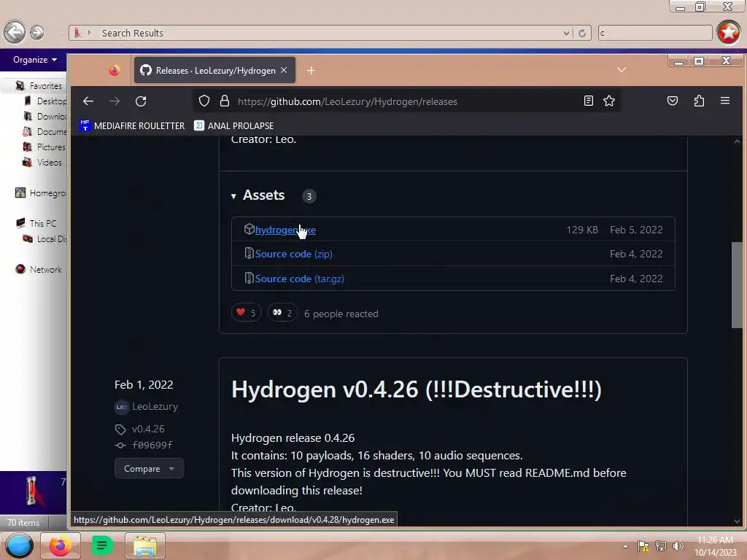Click Action Center flag tray icon
Screen dimensions: 747x560
click(x=643, y=546)
